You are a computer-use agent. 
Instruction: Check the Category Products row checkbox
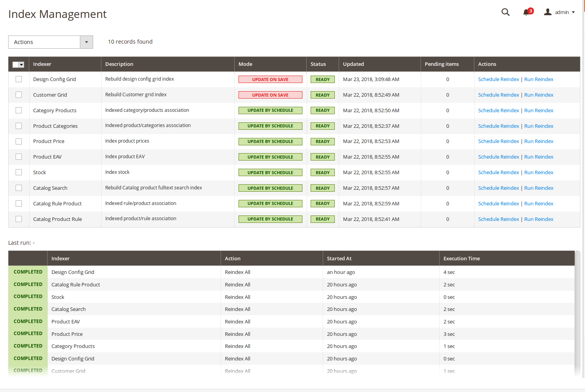18,110
